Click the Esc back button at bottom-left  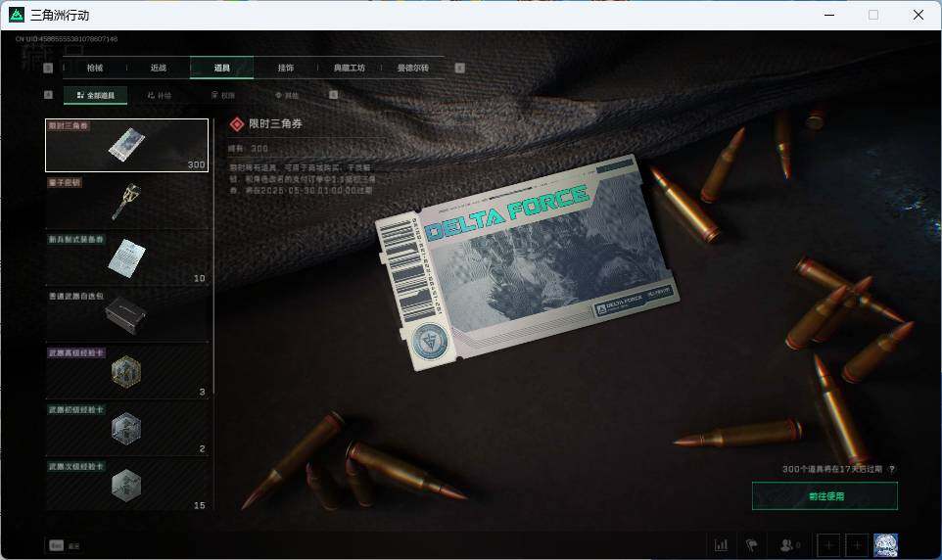click(x=64, y=545)
